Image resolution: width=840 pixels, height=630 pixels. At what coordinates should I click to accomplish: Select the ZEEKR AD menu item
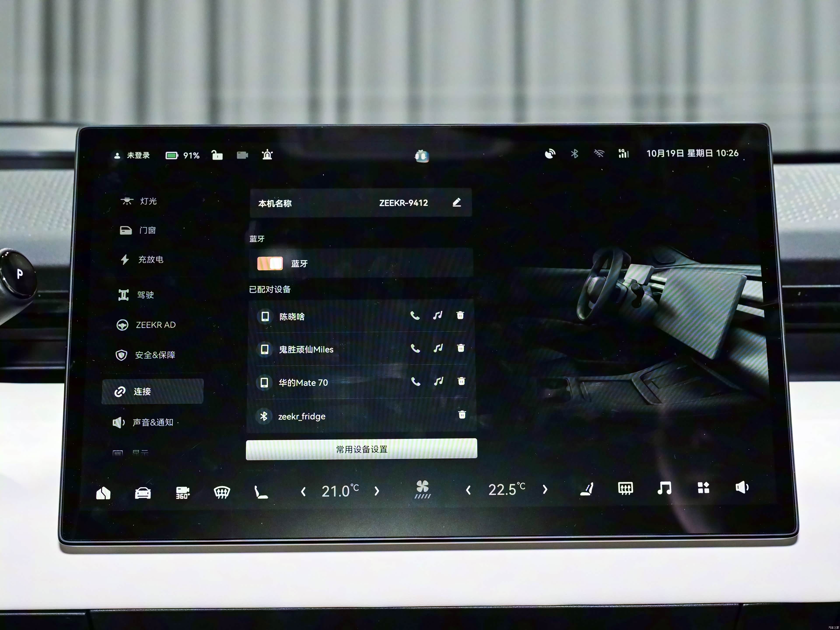click(155, 325)
